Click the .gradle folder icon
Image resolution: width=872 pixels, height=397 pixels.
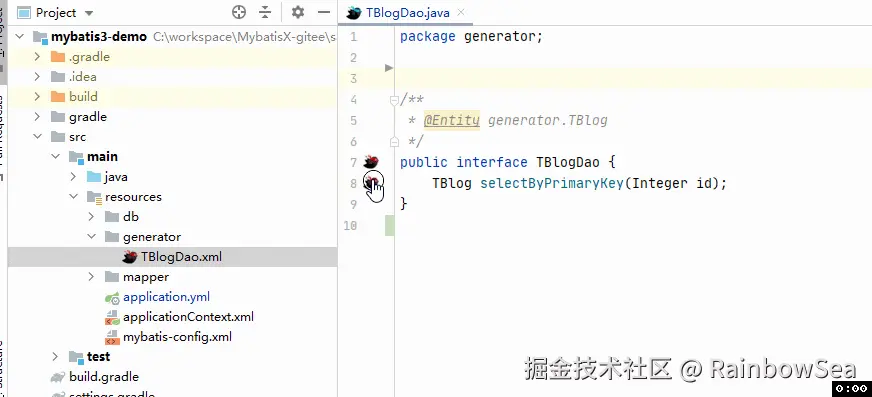click(x=58, y=57)
